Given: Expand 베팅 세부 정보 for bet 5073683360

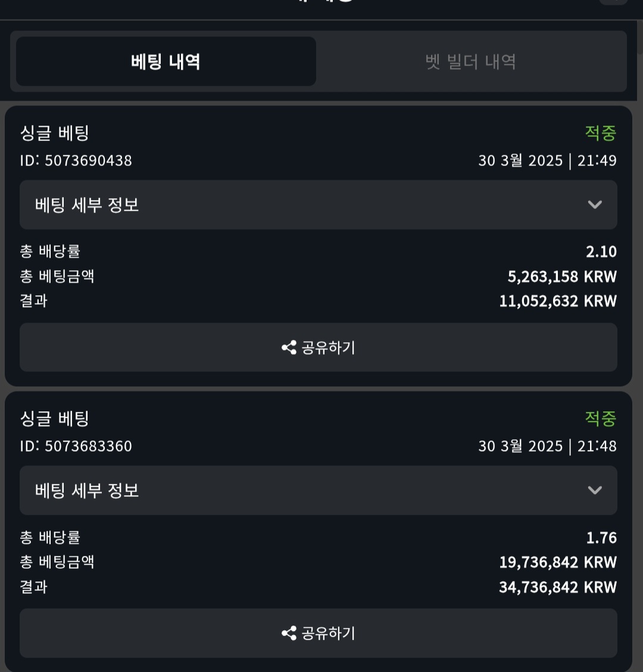Looking at the screenshot, I should click(318, 490).
